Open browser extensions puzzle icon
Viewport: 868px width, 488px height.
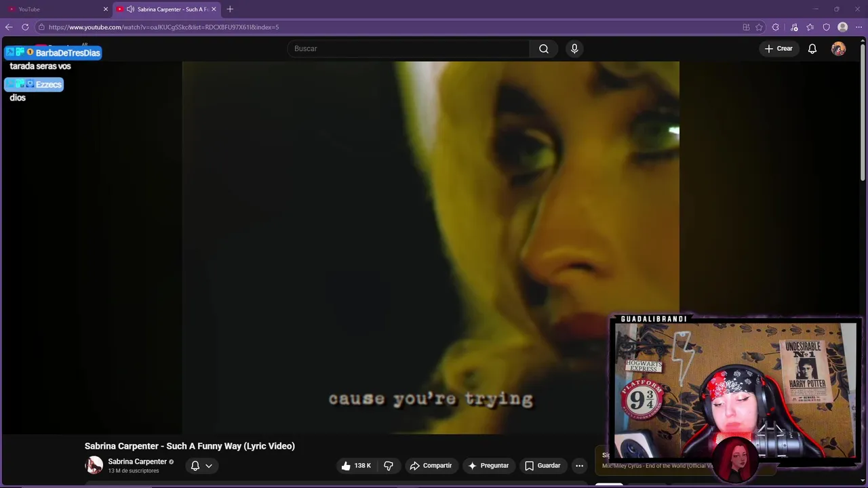776,27
